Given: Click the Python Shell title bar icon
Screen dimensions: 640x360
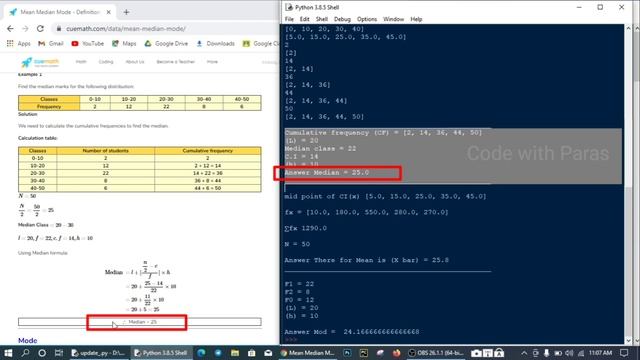Looking at the screenshot, I should [289, 7].
